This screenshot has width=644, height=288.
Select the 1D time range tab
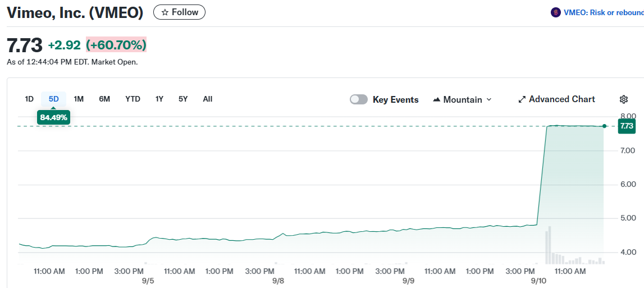pos(29,99)
